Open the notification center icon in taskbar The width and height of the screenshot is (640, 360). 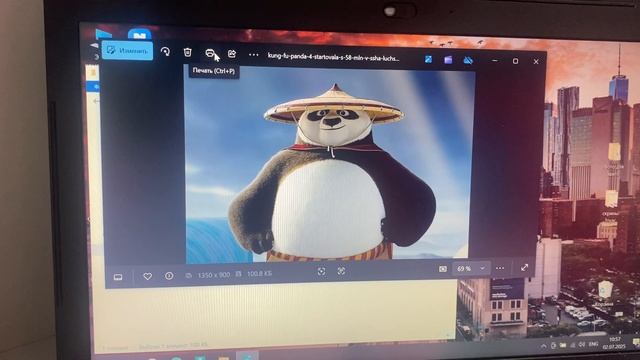point(636,342)
